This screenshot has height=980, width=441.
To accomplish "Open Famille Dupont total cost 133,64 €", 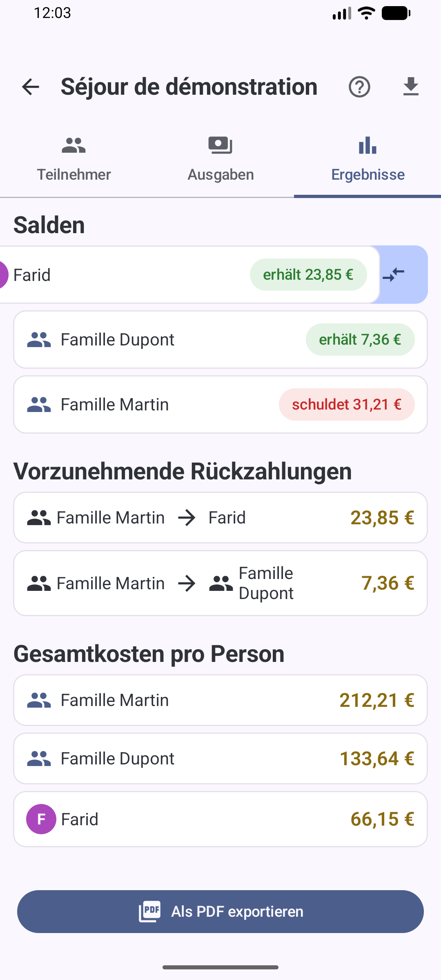I will [220, 759].
